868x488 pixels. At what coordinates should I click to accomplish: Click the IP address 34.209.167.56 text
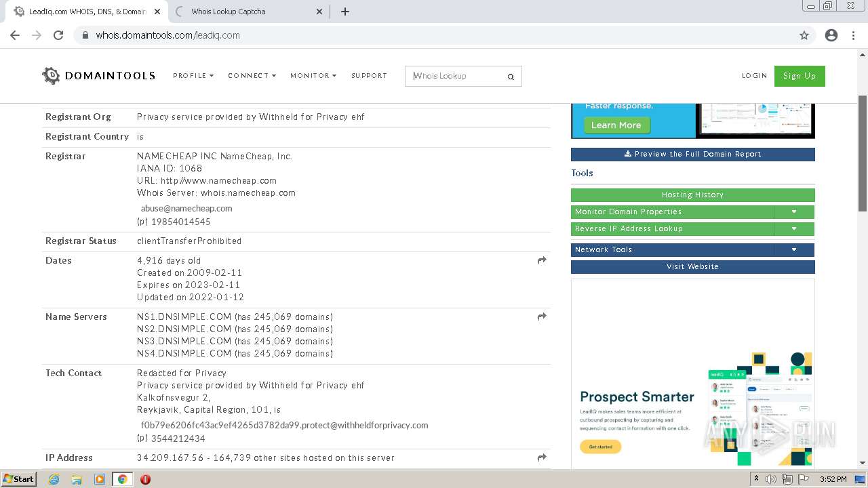pyautogui.click(x=170, y=457)
